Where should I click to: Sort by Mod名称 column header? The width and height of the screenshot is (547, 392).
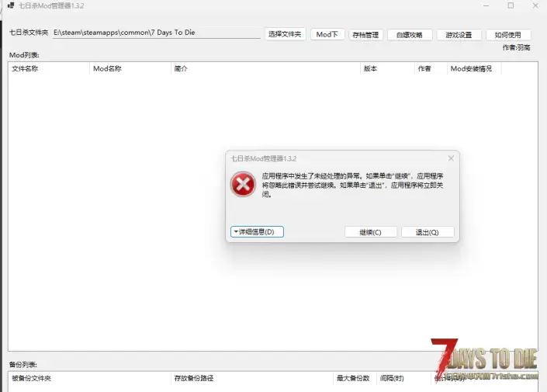(130, 69)
